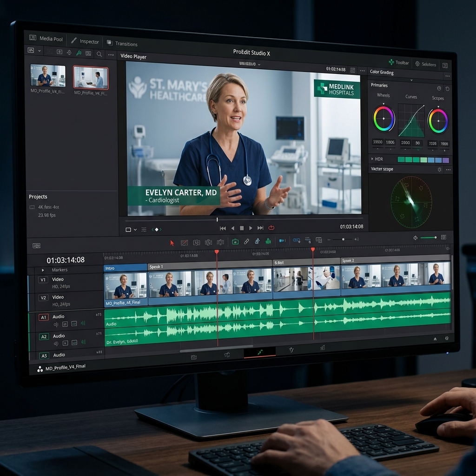Viewport: 476px width, 476px height.
Task: Mute the A1 audio track speaker icon
Action: coord(56,324)
